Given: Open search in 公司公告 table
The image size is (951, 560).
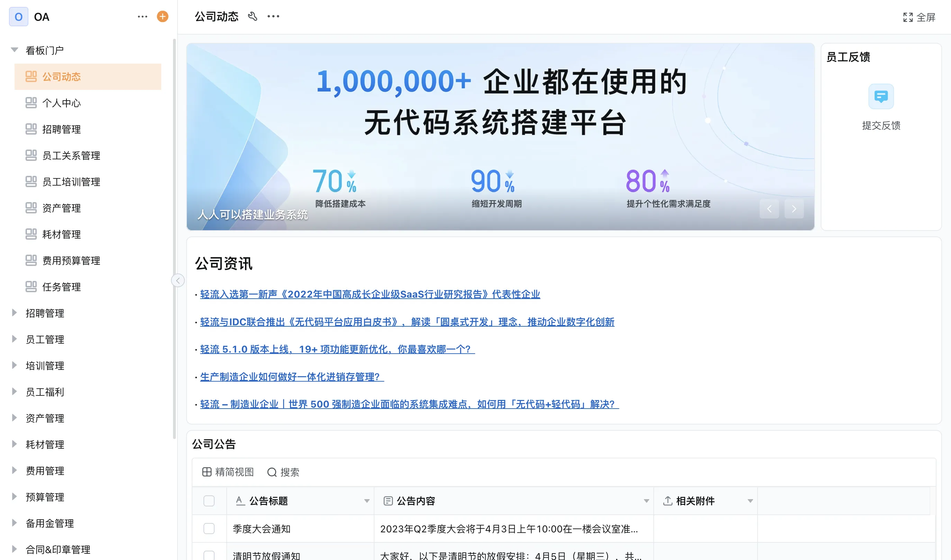Looking at the screenshot, I should [x=283, y=472].
